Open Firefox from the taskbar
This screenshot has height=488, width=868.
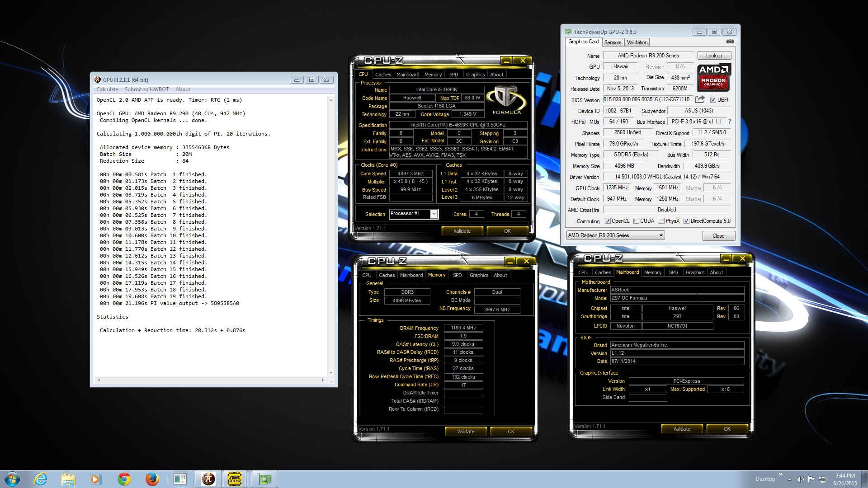pos(152,479)
